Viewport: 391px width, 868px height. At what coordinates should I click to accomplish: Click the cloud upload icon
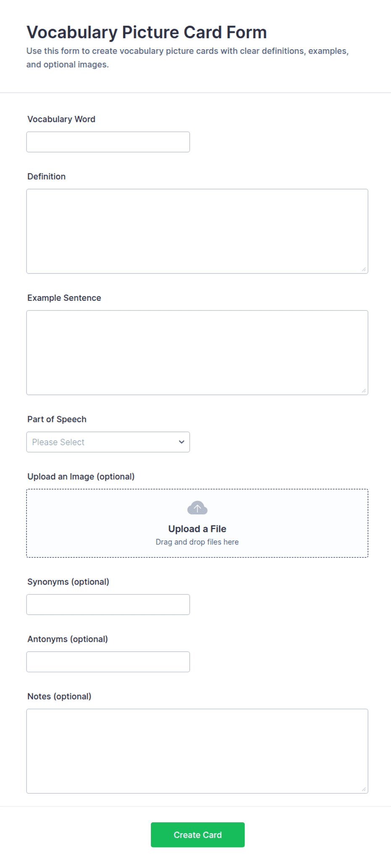197,508
